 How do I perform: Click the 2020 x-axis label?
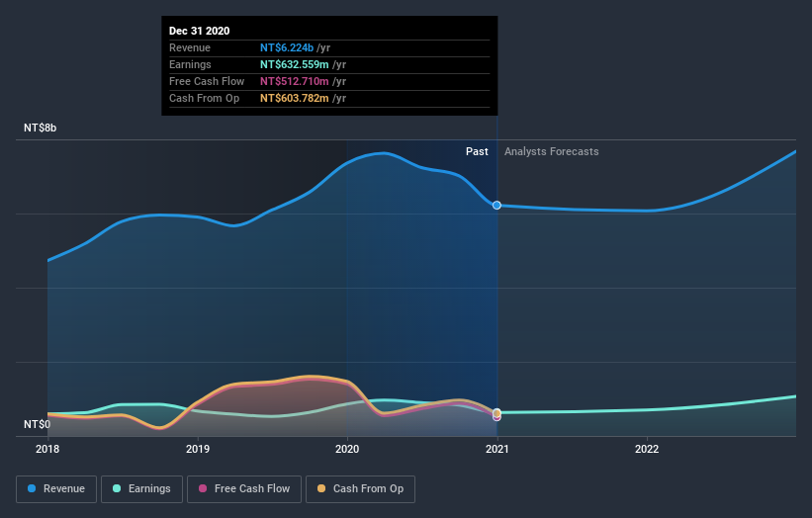click(347, 449)
